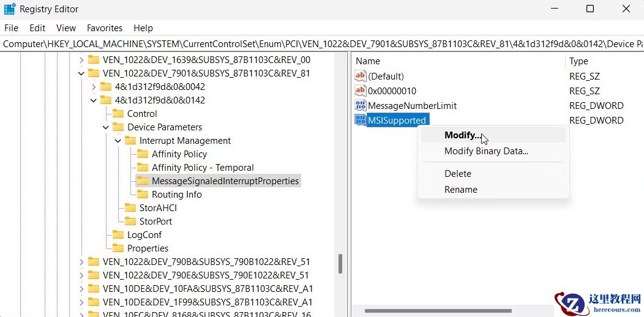Maximize the Registry Editor window
The image size is (644, 317).
(590, 9)
